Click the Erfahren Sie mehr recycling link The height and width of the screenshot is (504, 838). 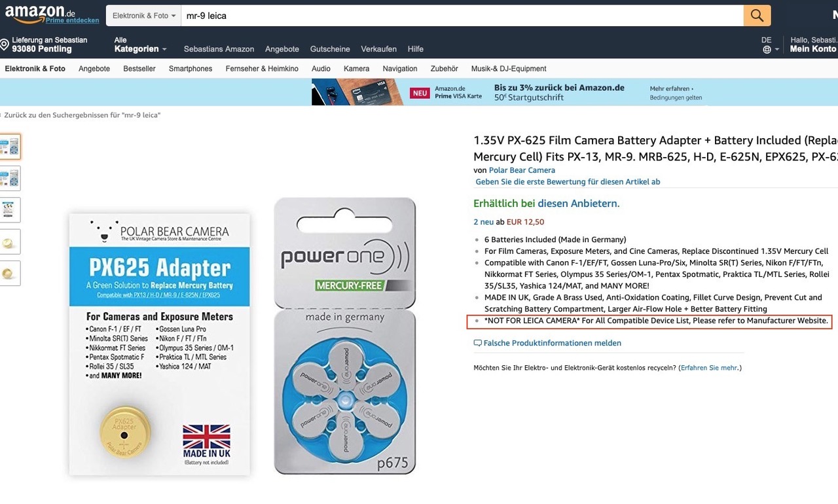click(x=710, y=368)
